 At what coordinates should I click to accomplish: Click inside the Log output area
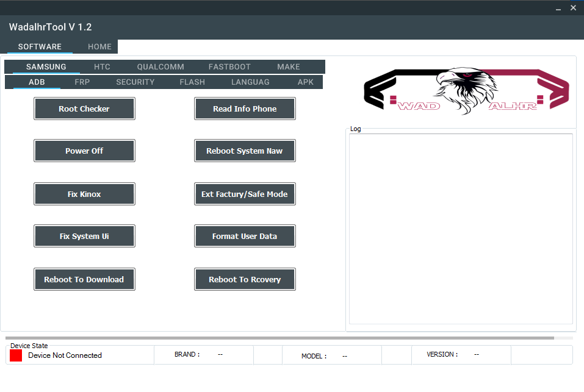(461, 229)
